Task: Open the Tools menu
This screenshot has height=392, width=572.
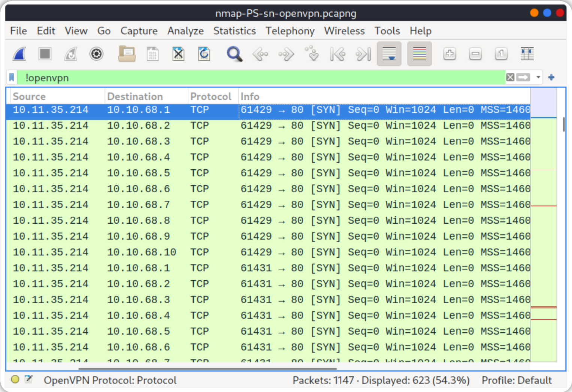Action: pyautogui.click(x=387, y=31)
